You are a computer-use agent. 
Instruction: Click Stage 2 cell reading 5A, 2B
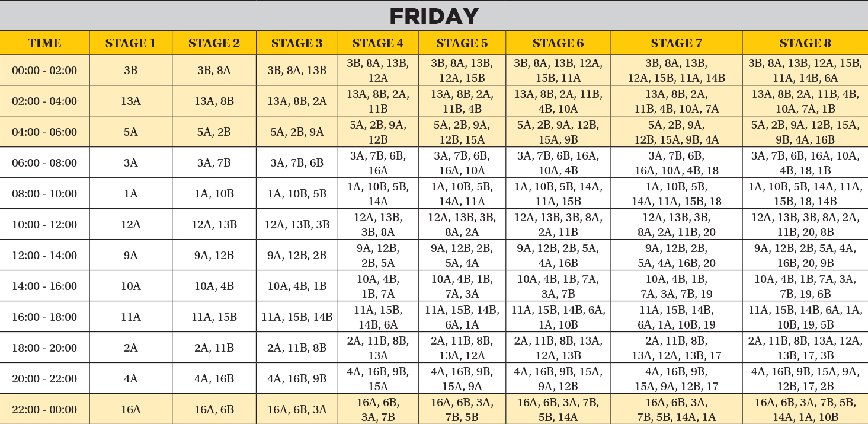[x=214, y=132]
